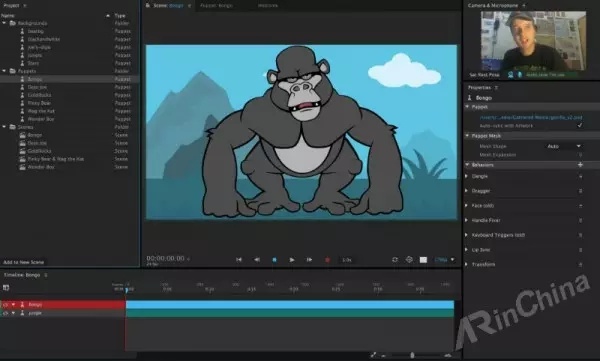Click the Mesh Expansion value
The height and width of the screenshot is (361, 600).
point(580,155)
